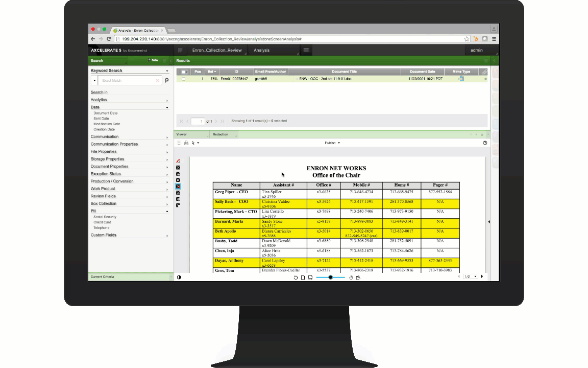Click the results page number field

pyautogui.click(x=198, y=121)
